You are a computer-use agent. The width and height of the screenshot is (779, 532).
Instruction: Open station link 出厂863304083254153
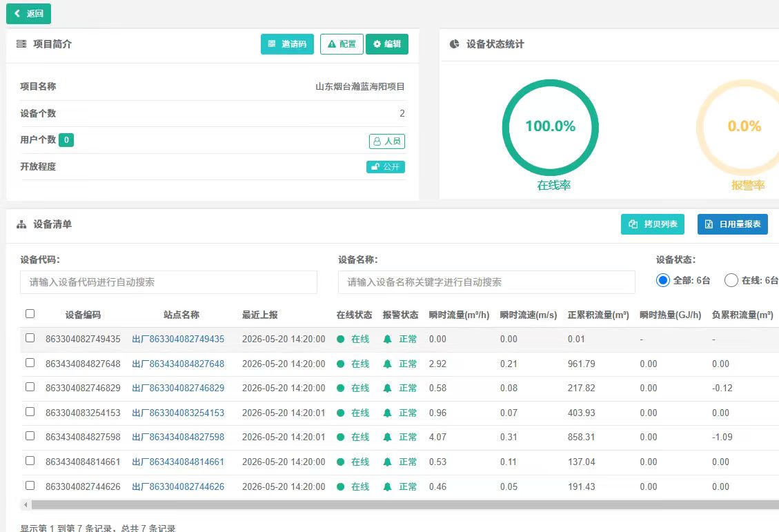(x=178, y=413)
